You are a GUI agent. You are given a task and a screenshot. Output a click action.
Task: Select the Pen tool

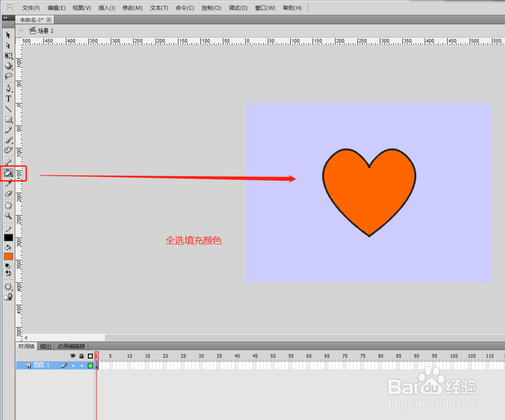tap(9, 88)
